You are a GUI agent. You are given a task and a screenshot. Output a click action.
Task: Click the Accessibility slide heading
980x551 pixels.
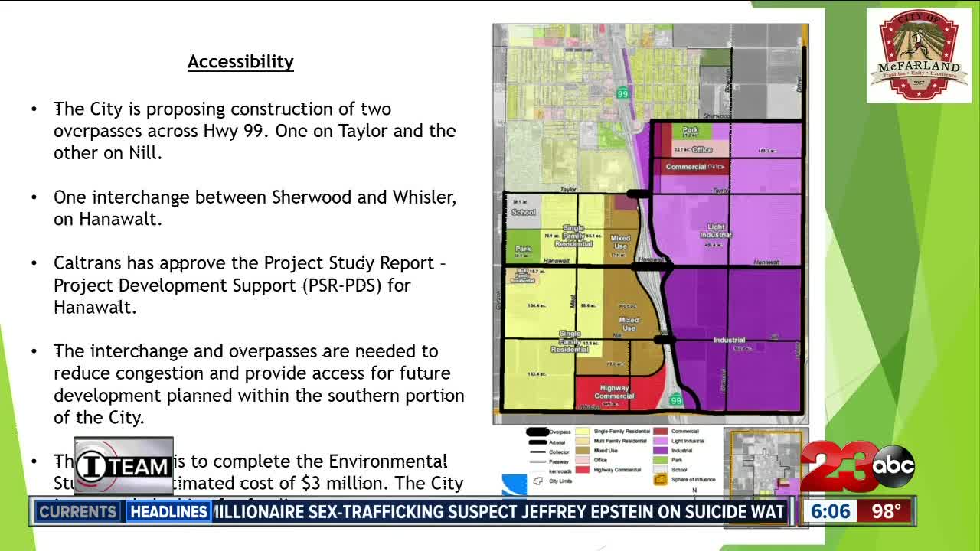[x=240, y=61]
